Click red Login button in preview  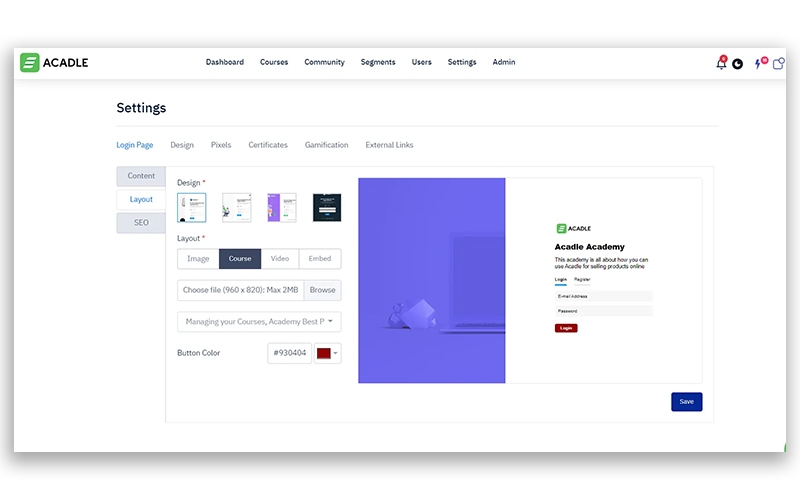pos(566,328)
